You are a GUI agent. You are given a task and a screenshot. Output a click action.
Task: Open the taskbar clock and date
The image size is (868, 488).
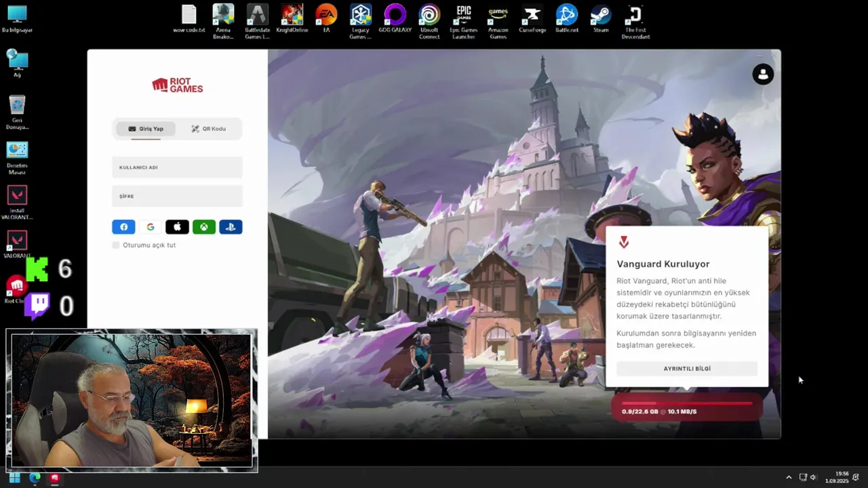pos(837,477)
